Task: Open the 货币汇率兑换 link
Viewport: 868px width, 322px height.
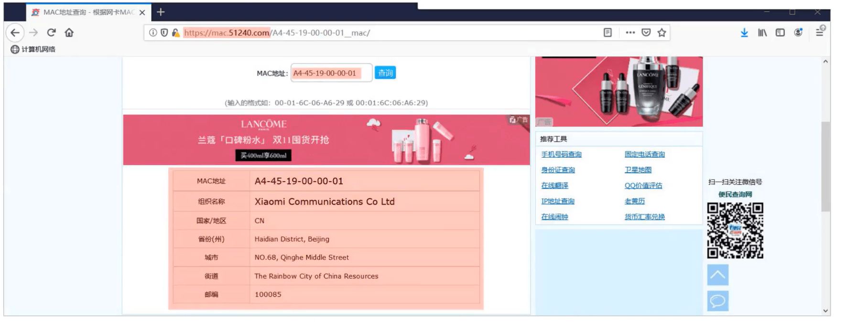Action: [645, 217]
